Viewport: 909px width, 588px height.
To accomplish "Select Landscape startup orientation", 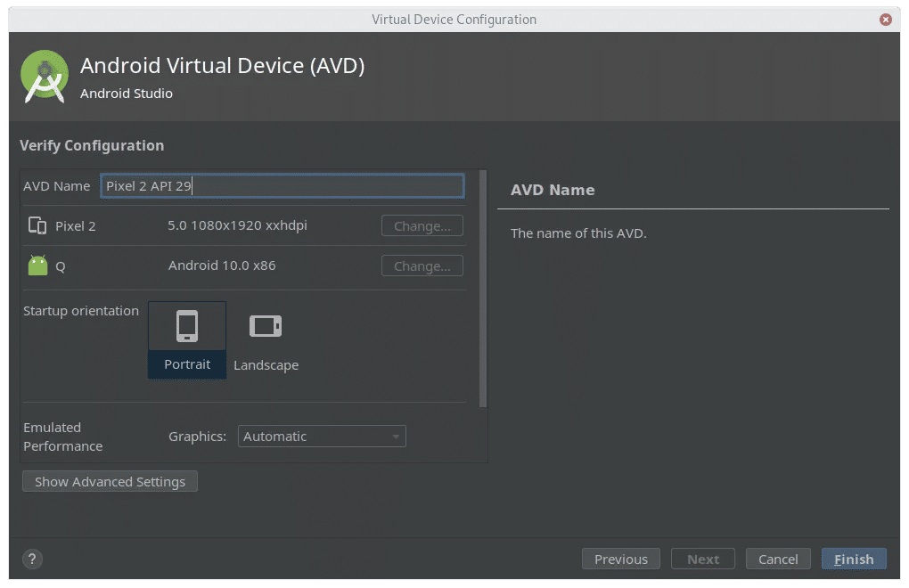I will pos(266,340).
